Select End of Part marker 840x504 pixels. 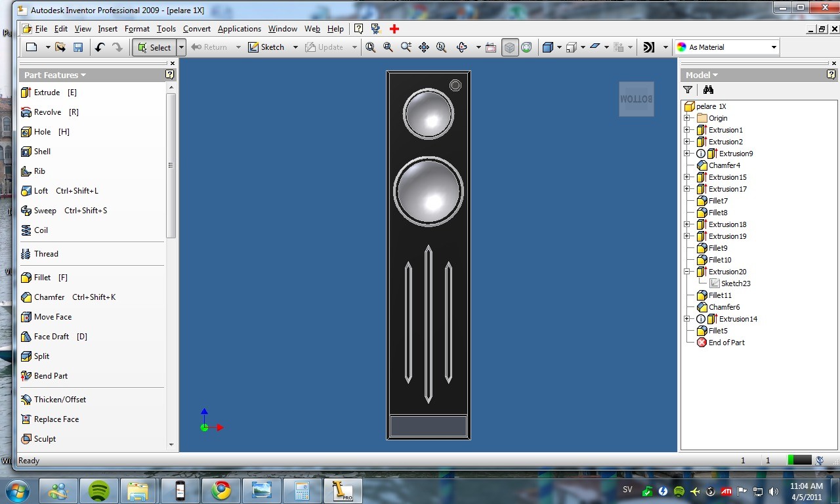(726, 343)
